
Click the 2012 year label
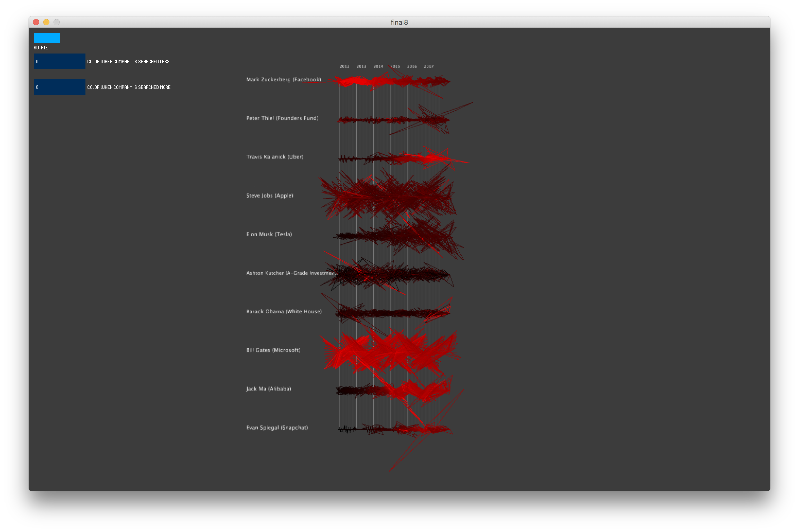344,66
